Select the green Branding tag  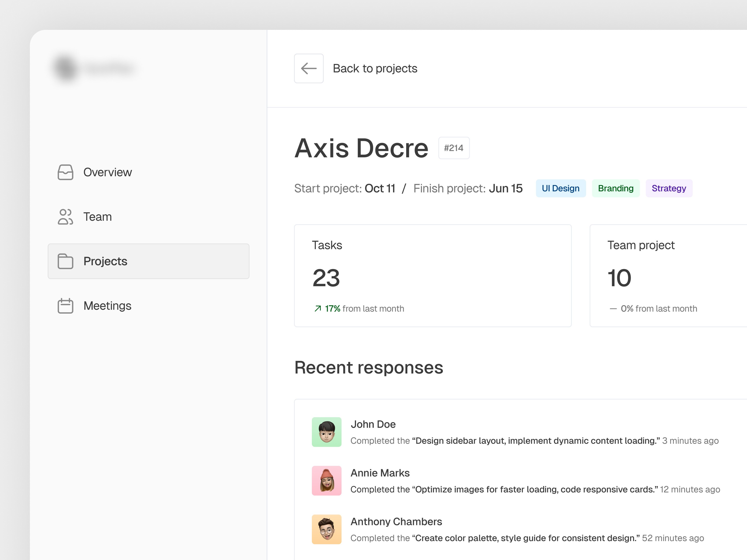click(615, 188)
